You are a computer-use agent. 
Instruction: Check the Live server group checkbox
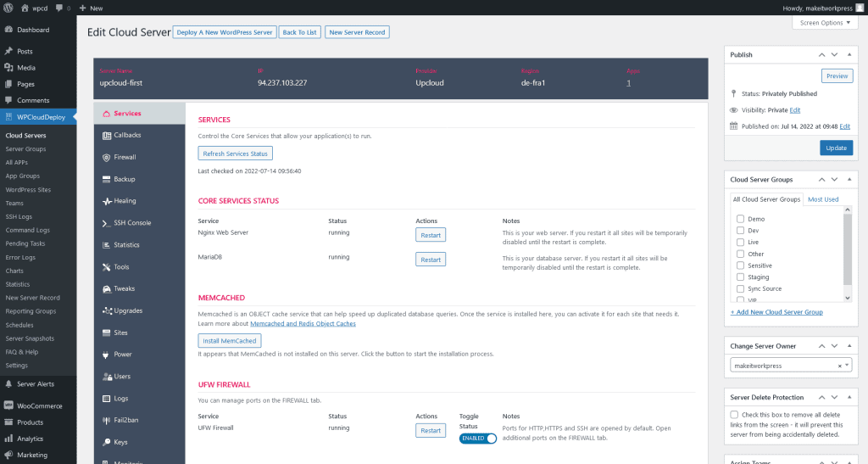click(740, 242)
